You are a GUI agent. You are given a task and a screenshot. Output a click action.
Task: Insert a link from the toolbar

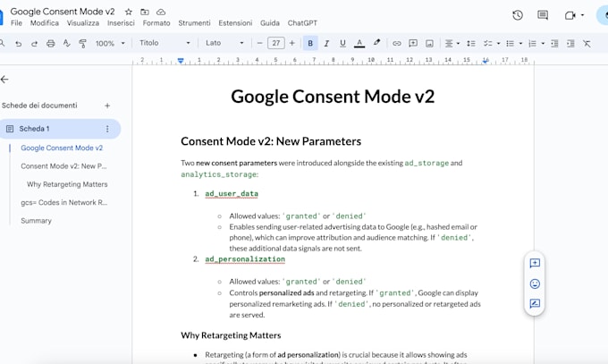coord(397,44)
